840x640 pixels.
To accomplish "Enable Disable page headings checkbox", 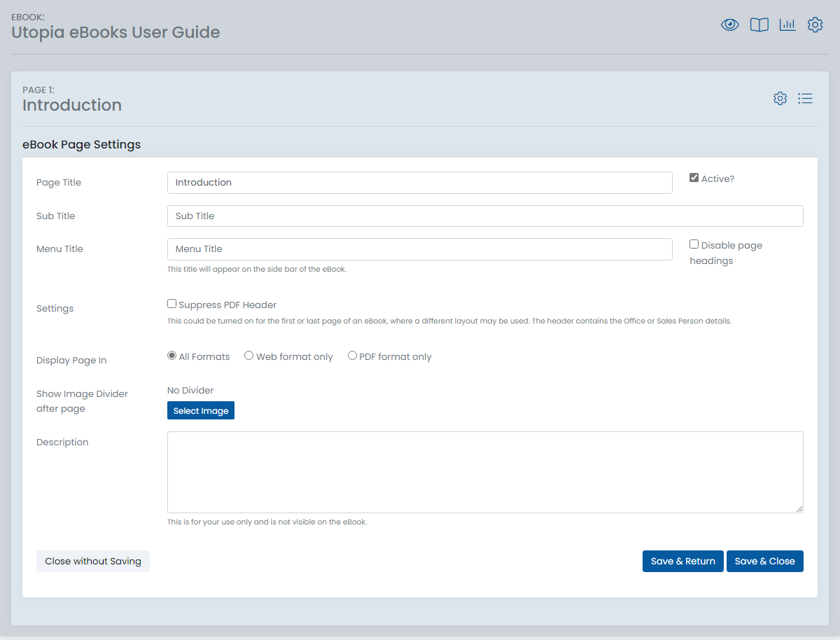I will click(x=694, y=244).
